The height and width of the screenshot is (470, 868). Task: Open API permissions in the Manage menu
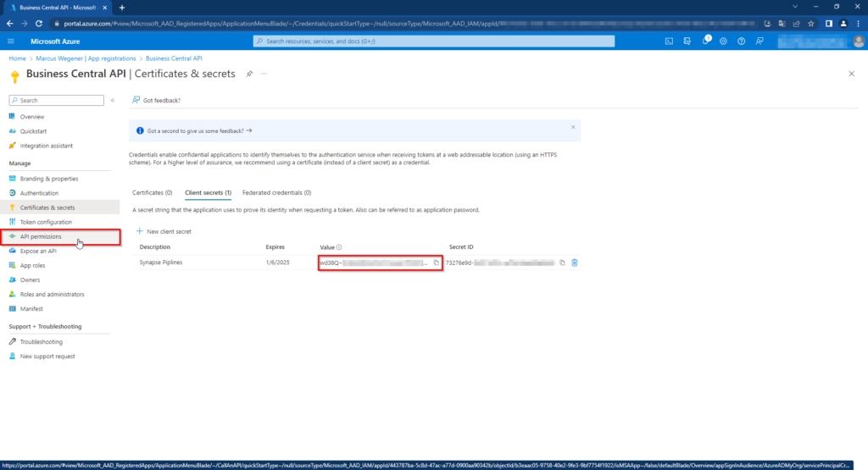41,237
